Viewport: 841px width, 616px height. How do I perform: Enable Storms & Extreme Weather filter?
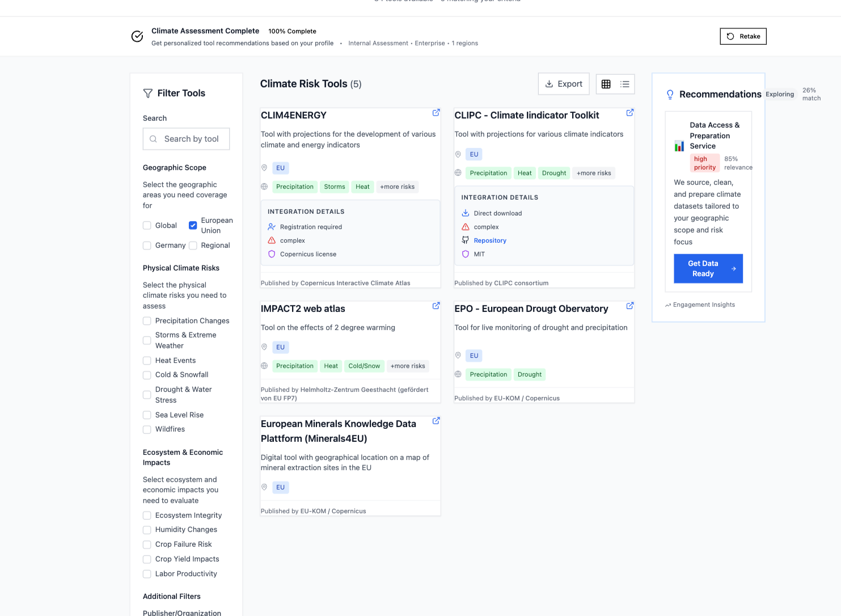[147, 340]
